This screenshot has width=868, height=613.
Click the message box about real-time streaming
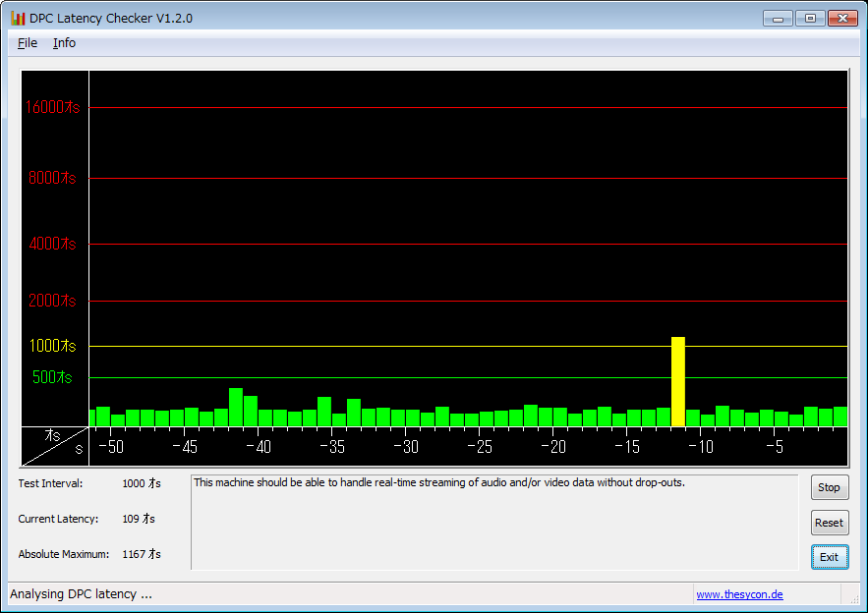pyautogui.click(x=494, y=522)
